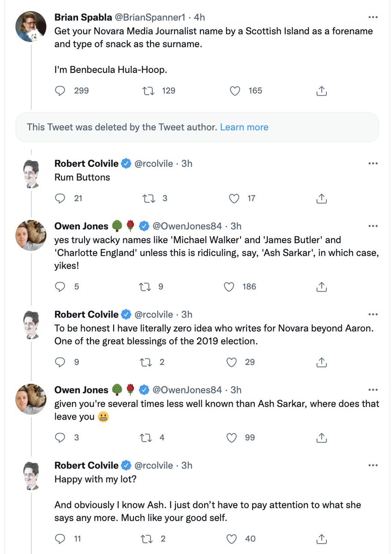Click the Learn more link

click(x=244, y=127)
